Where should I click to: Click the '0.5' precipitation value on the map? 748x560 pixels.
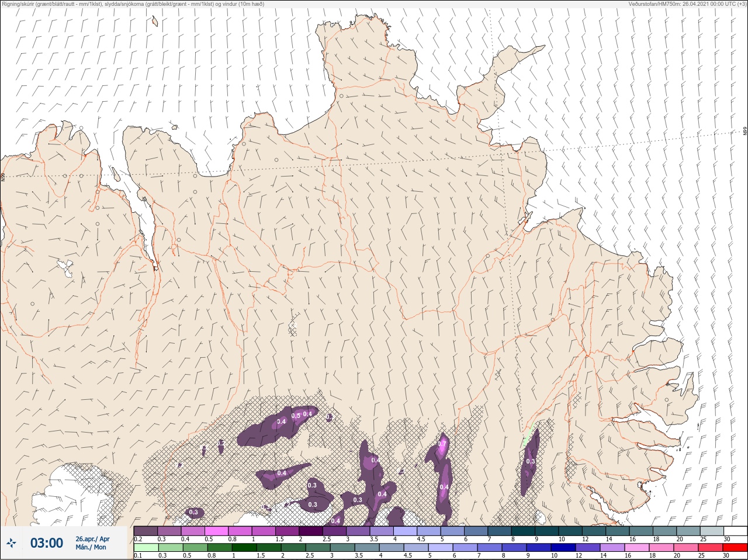tap(296, 416)
